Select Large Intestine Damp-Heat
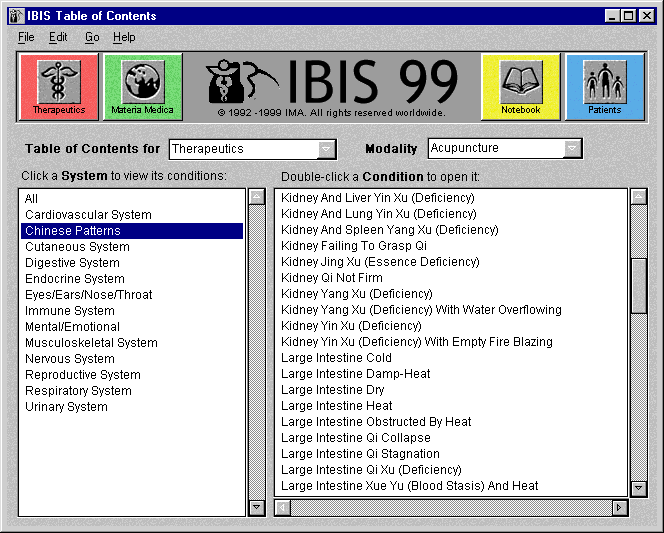This screenshot has width=664, height=533. (451, 374)
